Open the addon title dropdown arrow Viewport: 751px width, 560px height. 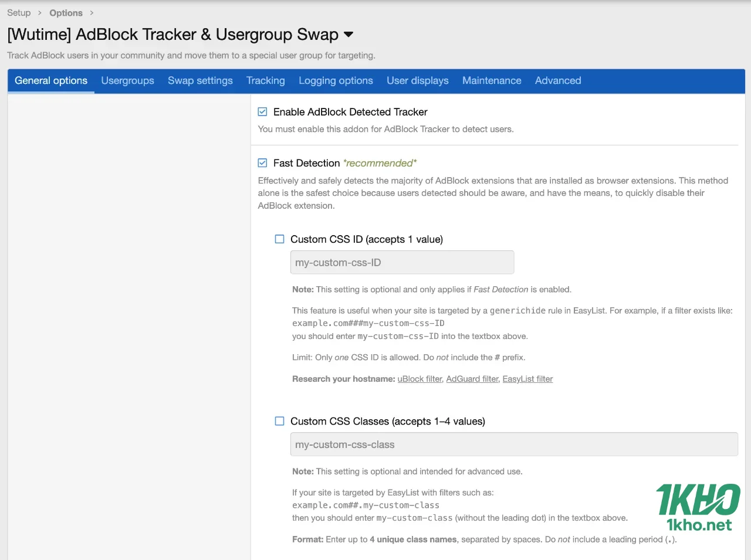click(348, 35)
